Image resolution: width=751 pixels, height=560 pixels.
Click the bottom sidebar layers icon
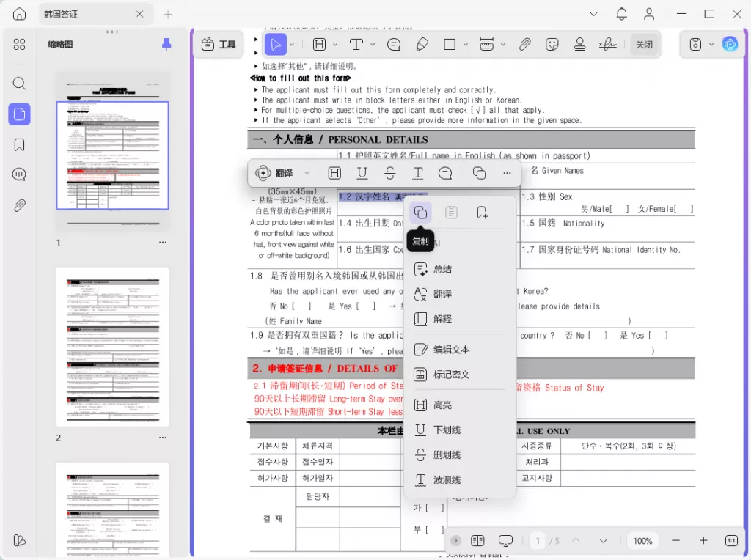19,540
